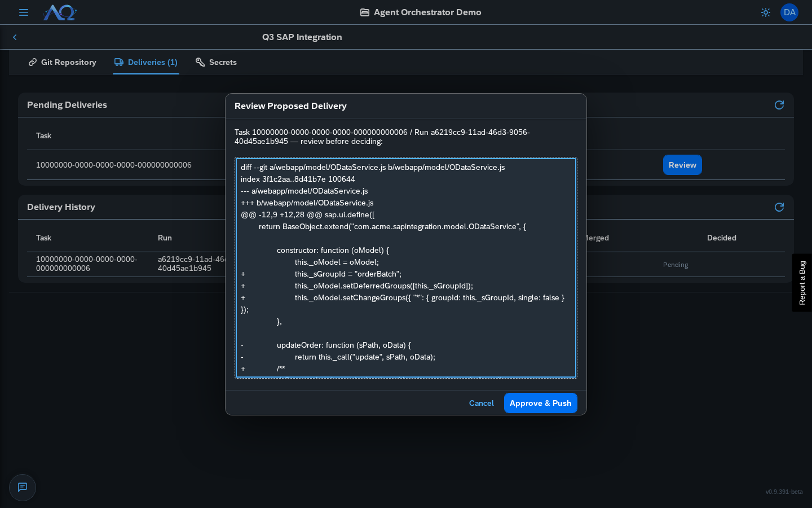Open the hamburger navigation menu

pyautogui.click(x=24, y=12)
